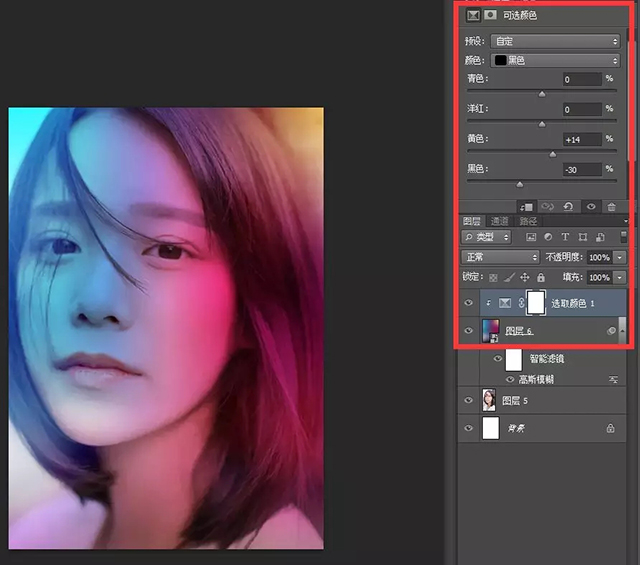The width and height of the screenshot is (640, 565).
Task: Delete the adjustment layer via trash icon
Action: tap(611, 206)
